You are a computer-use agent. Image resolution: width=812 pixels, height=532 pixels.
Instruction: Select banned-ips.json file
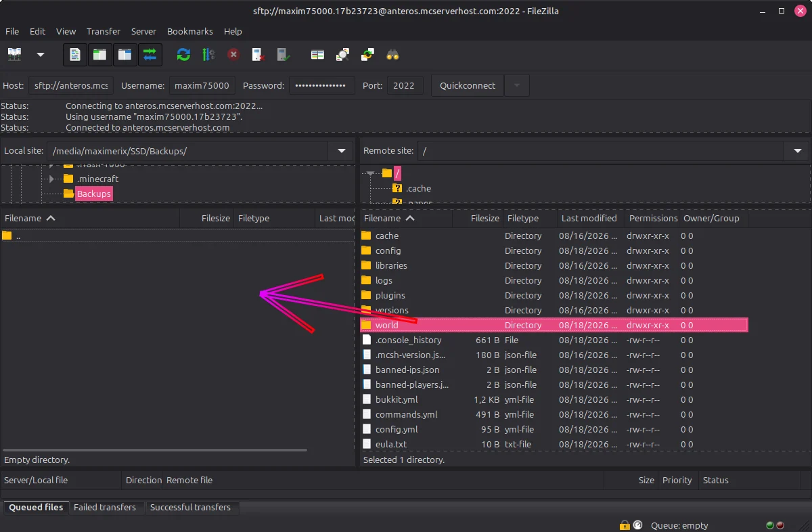pyautogui.click(x=407, y=370)
